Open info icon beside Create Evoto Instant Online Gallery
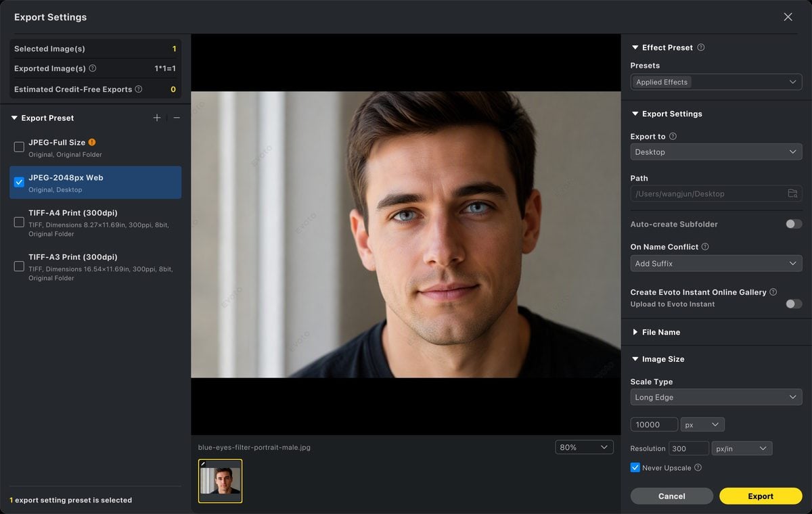Image resolution: width=812 pixels, height=514 pixels. click(x=773, y=292)
